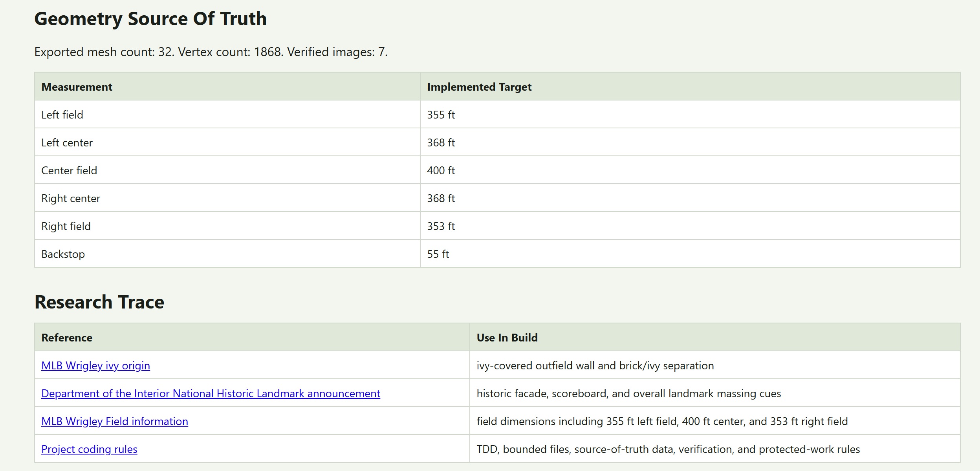Open the MLB Wrigley ivy origin link

pos(95,365)
